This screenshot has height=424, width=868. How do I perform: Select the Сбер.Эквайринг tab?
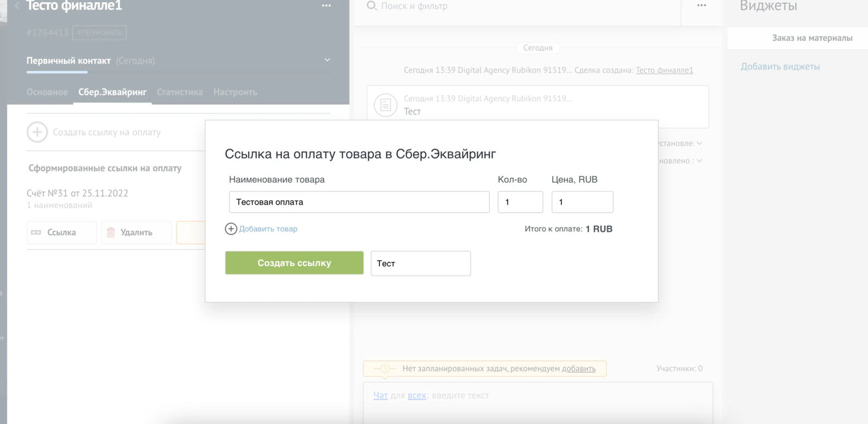[x=112, y=92]
